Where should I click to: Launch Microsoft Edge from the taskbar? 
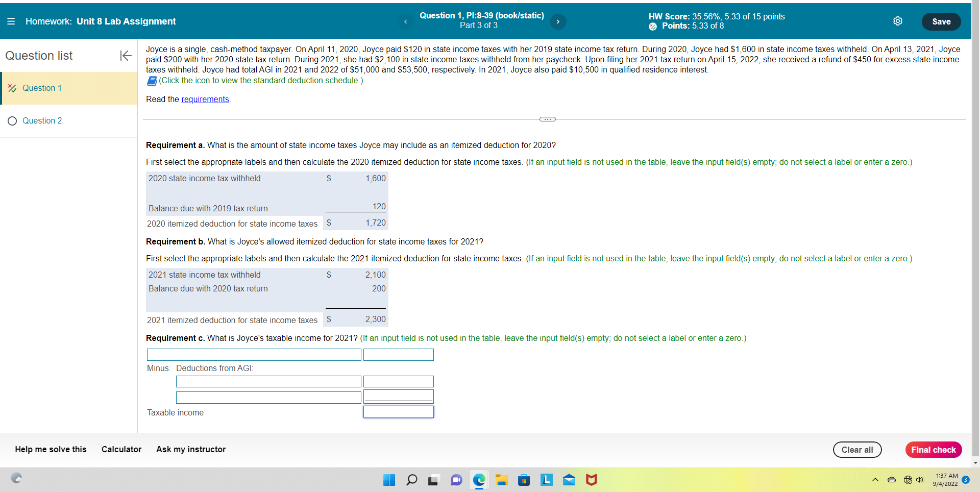pos(478,480)
